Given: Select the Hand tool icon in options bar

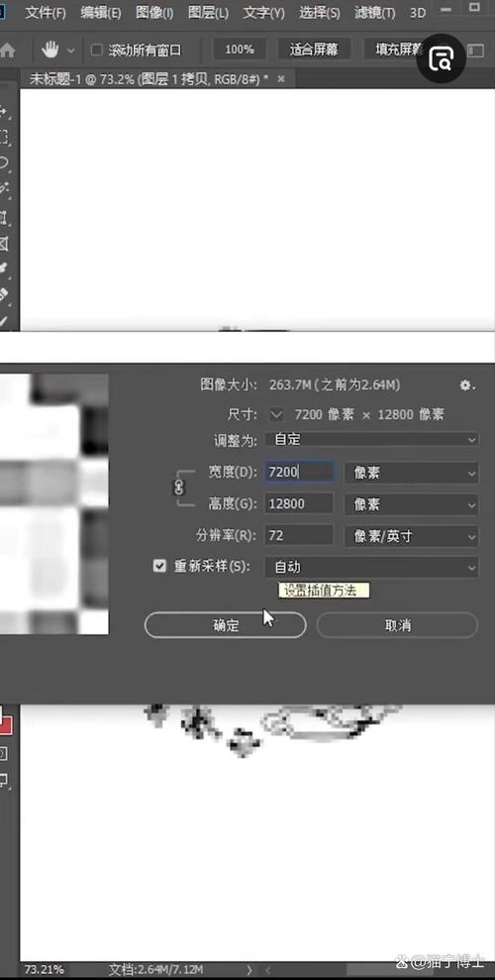Looking at the screenshot, I should click(x=50, y=50).
